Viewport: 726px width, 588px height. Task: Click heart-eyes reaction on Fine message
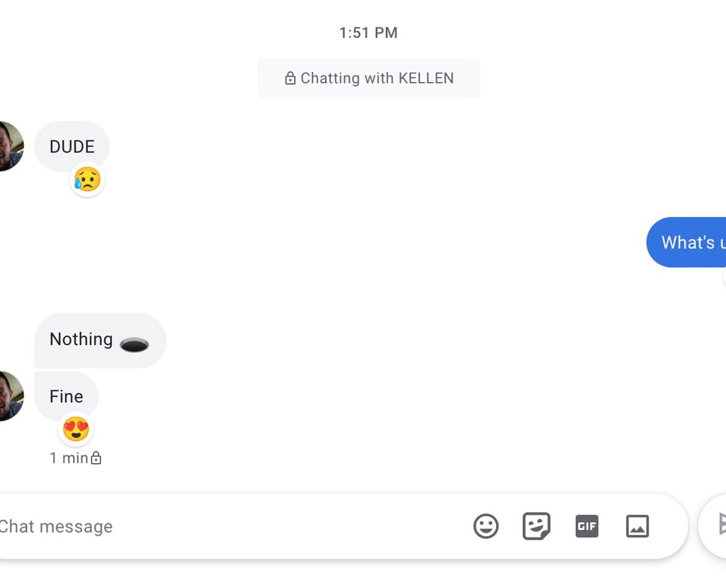[x=76, y=430]
